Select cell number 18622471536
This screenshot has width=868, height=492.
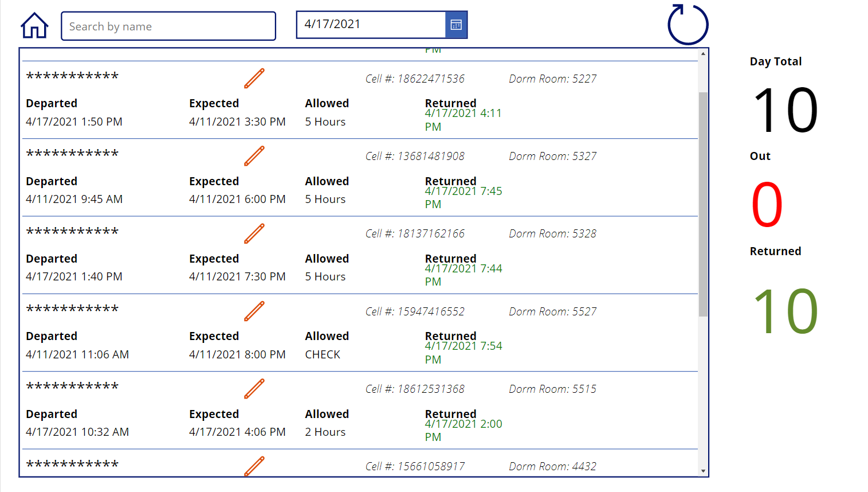(x=415, y=79)
